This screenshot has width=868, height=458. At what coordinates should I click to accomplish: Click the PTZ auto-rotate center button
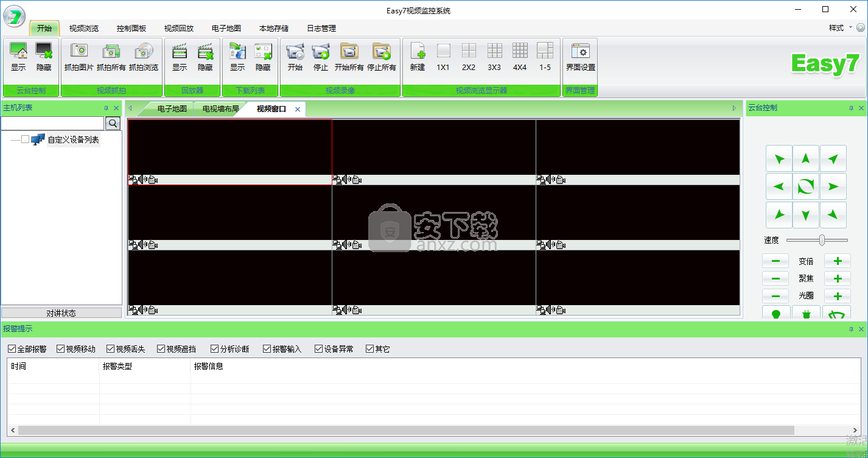pyautogui.click(x=806, y=186)
